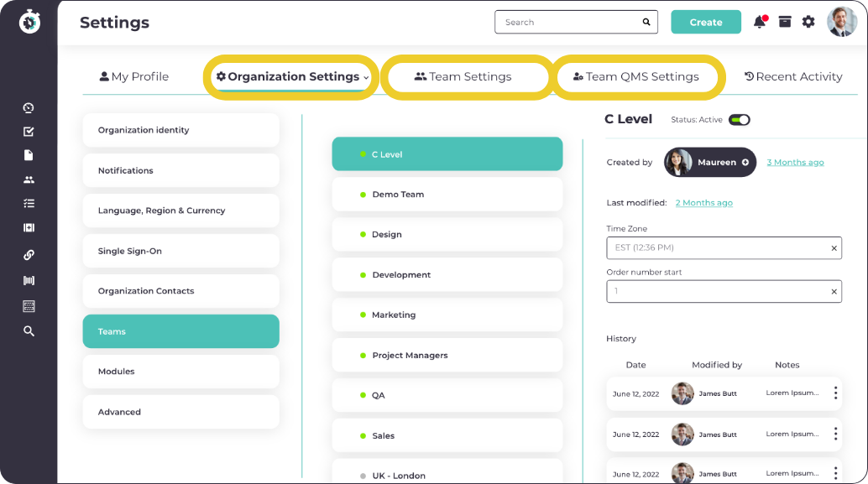The image size is (868, 484).
Task: Click the Maureen creator chip
Action: 709,162
